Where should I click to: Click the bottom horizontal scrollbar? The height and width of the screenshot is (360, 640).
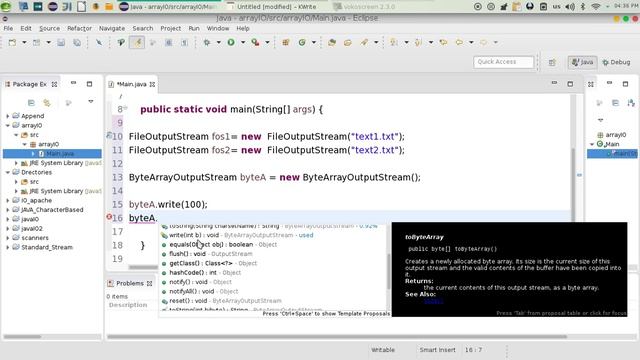pyautogui.click(x=337, y=337)
